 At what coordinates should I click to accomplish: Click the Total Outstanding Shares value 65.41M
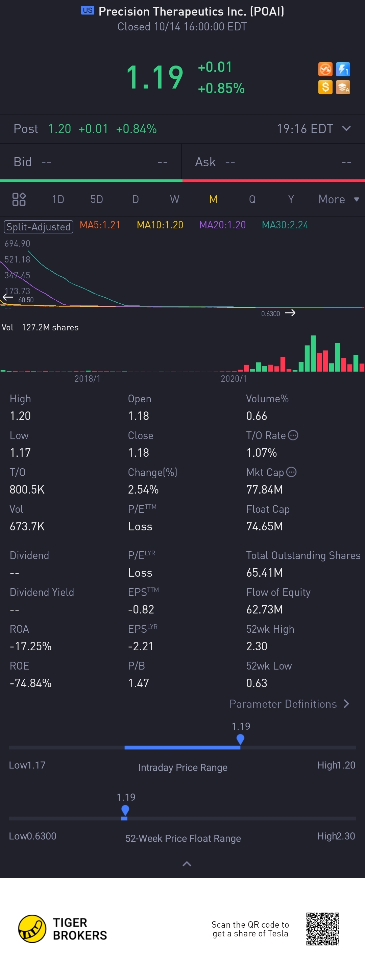point(265,573)
